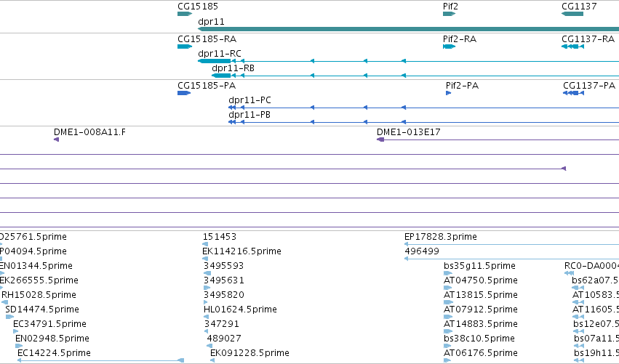Click the DME1-013E17 feature label
619x364 pixels.
pos(409,132)
